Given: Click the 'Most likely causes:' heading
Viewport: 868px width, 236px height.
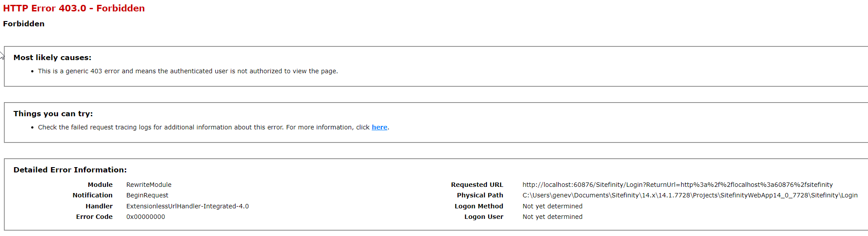Looking at the screenshot, I should point(52,57).
